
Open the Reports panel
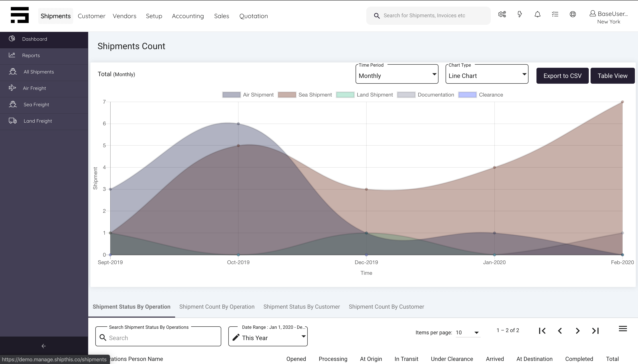(x=31, y=55)
